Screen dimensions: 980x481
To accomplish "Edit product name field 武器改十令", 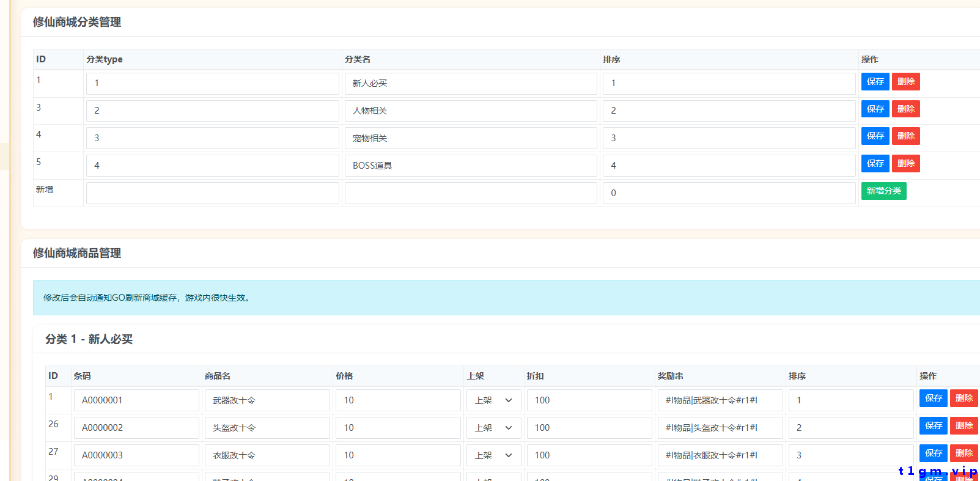I will coord(267,400).
